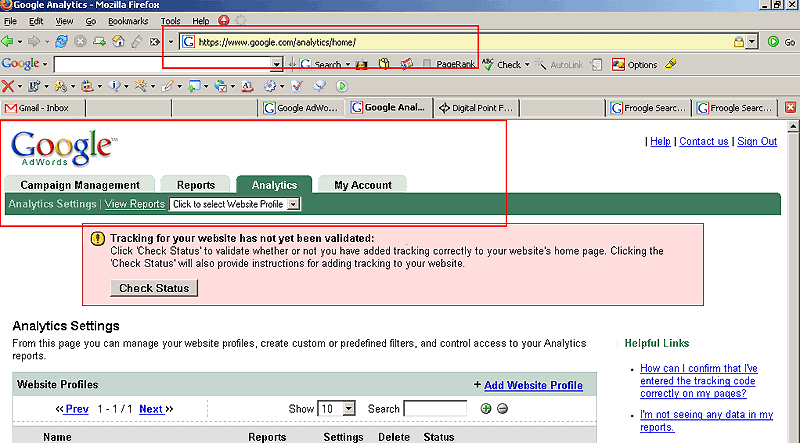Open the Show rows count dropdown

pyautogui.click(x=349, y=409)
